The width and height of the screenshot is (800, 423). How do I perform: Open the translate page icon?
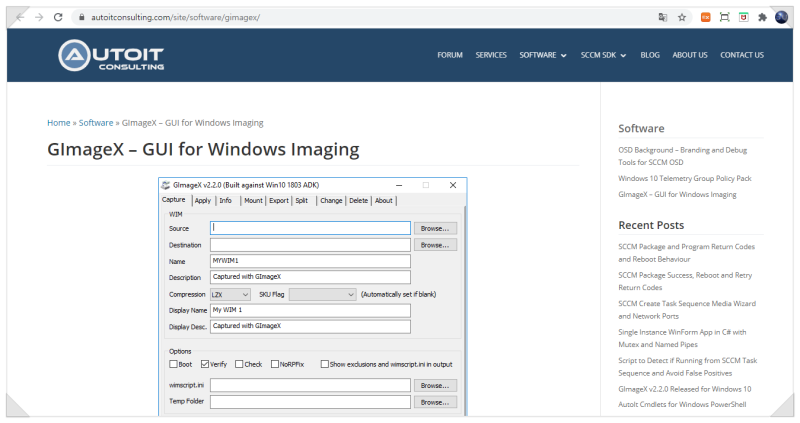663,17
